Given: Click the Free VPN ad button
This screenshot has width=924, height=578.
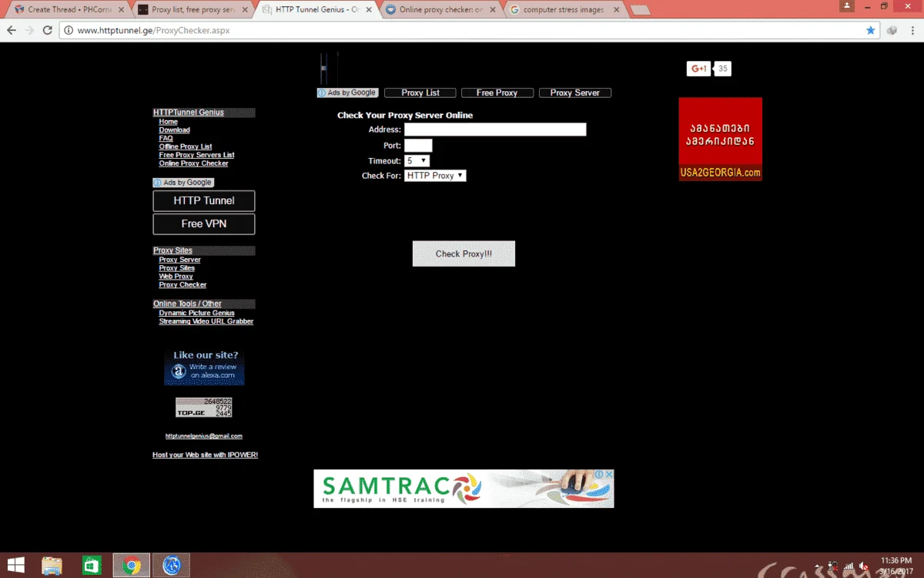Looking at the screenshot, I should (x=204, y=223).
